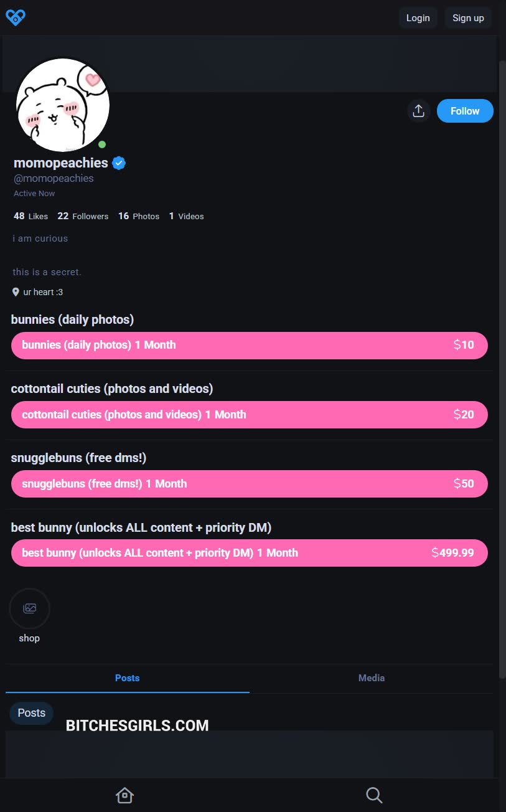The height and width of the screenshot is (812, 506).
Task: Subscribe to cottontail cuties $20 tier
Action: click(x=249, y=415)
